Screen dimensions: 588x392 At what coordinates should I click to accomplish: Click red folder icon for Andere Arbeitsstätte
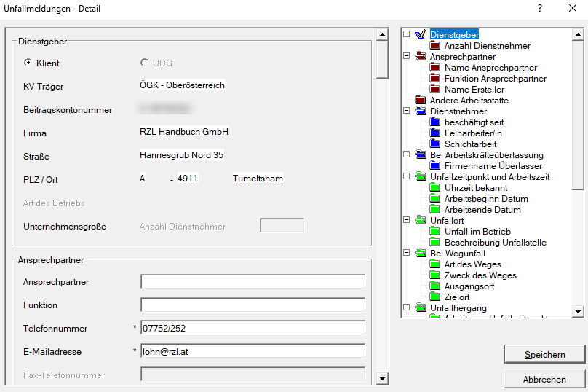[x=420, y=100]
